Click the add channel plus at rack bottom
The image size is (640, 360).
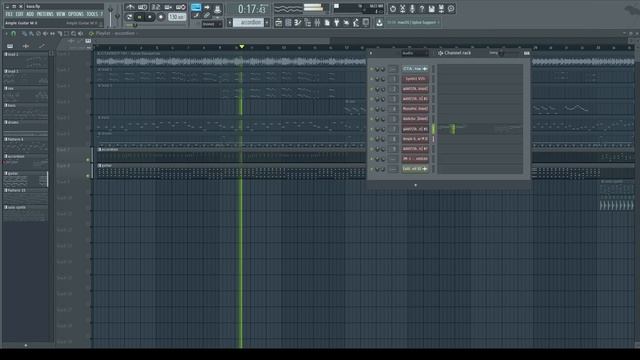[416, 185]
